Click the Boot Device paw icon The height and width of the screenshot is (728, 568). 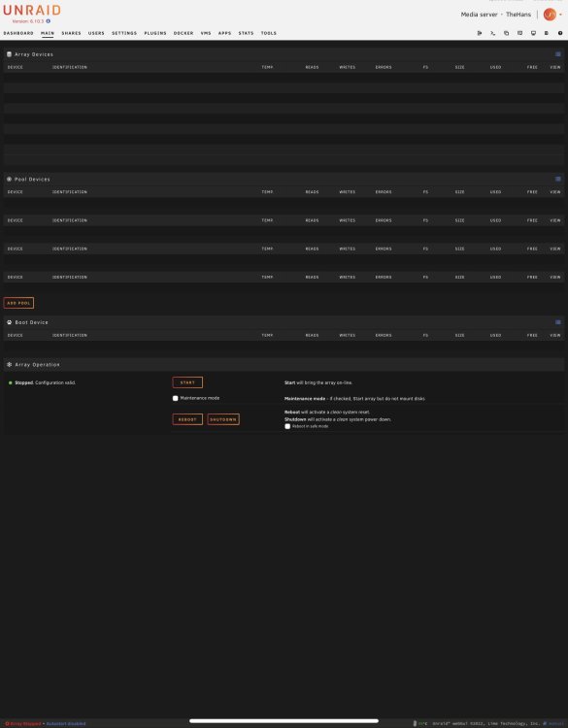click(9, 322)
